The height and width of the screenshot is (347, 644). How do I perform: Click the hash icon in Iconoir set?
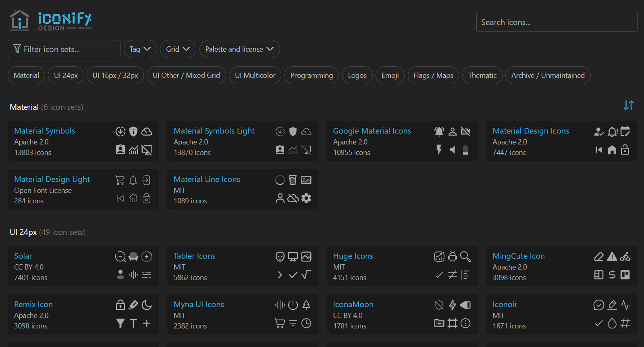click(625, 323)
